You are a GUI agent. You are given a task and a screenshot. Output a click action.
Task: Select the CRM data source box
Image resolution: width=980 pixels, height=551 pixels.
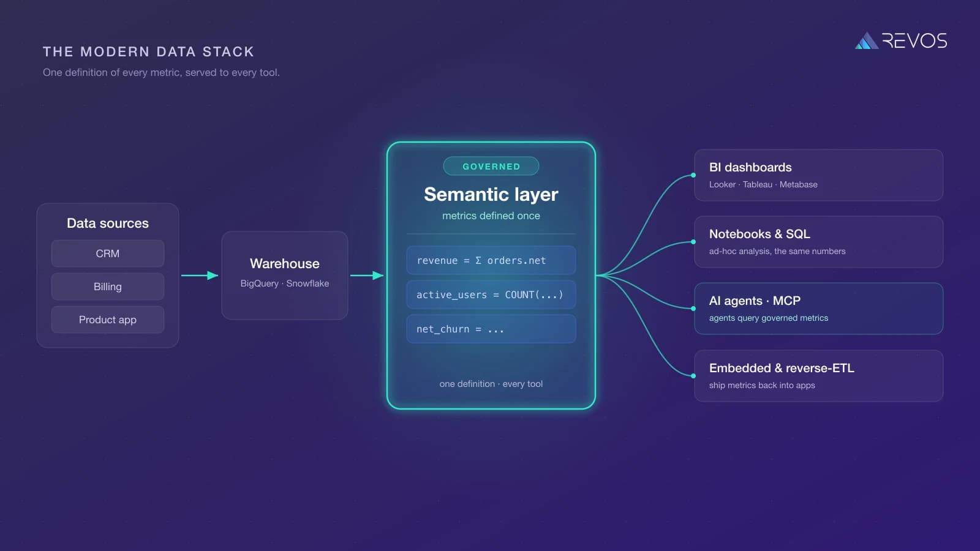pos(108,253)
